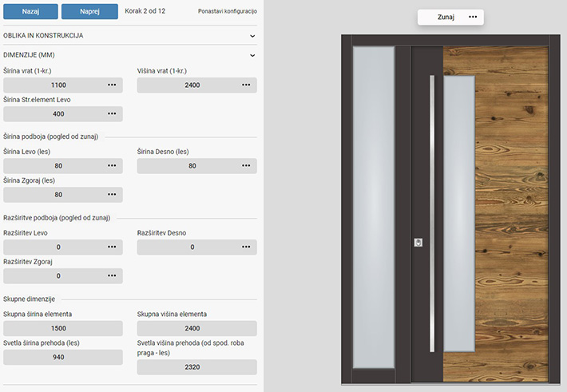Image resolution: width=567 pixels, height=392 pixels.
Task: Open options dots for Širina Levo (les)
Action: 112,166
